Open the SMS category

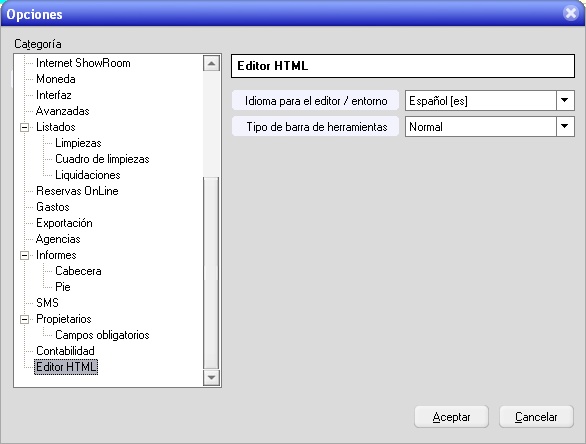47,303
